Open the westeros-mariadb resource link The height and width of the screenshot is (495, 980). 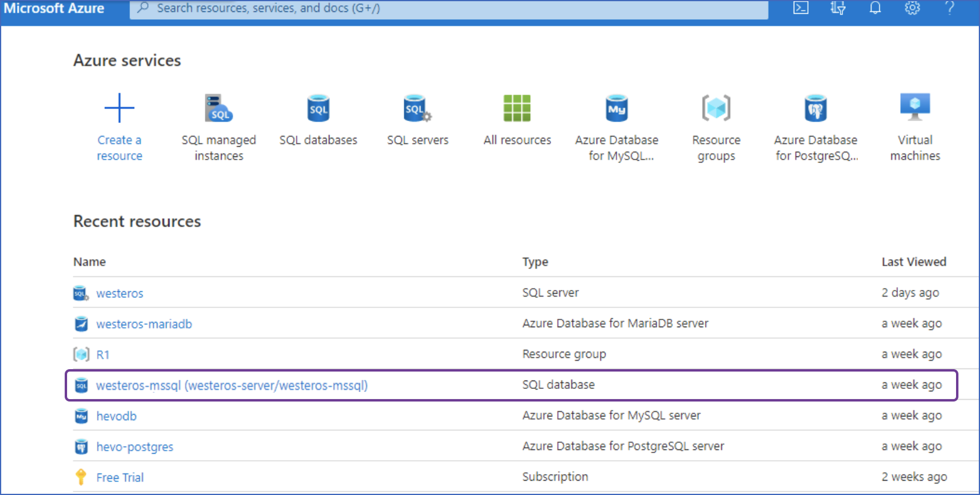click(144, 324)
